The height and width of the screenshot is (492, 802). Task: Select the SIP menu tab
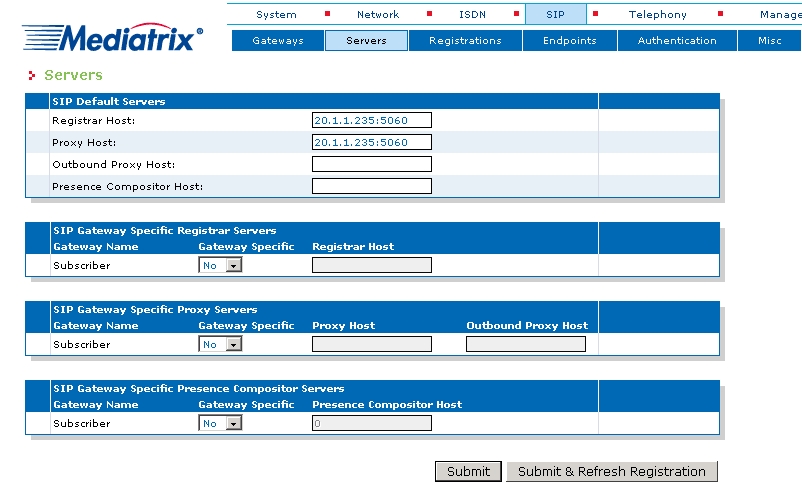click(x=555, y=14)
